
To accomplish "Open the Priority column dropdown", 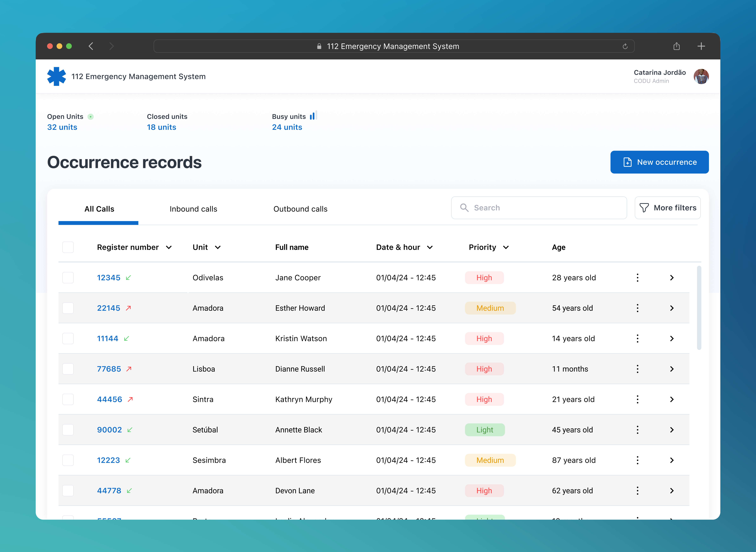I will pos(506,247).
